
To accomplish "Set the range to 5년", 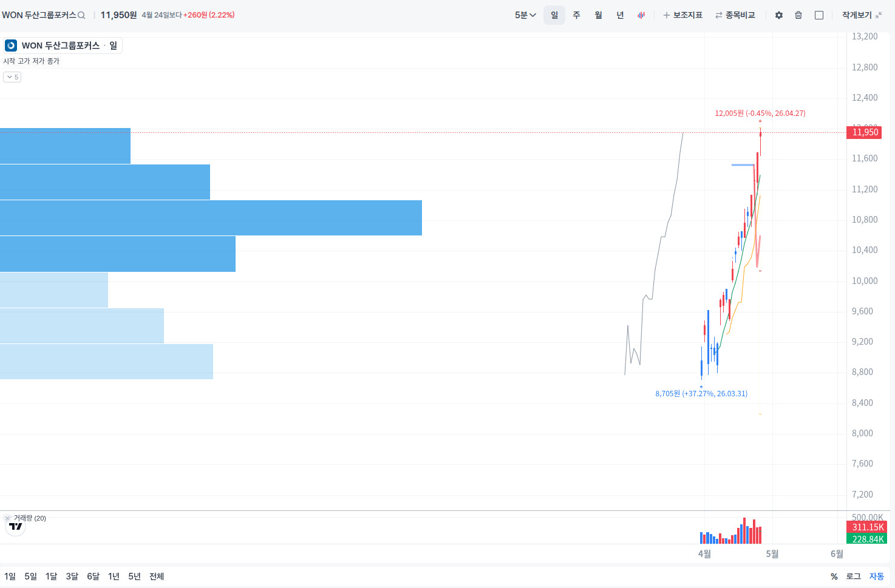I will [x=134, y=576].
